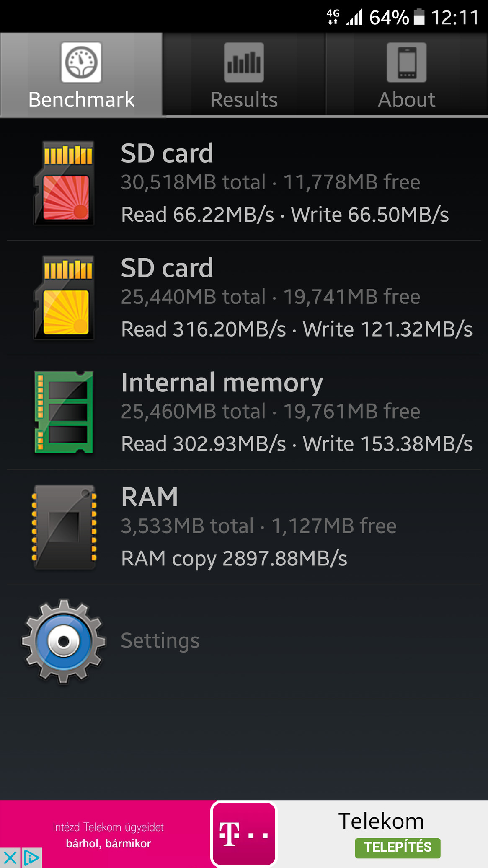Tap the RAM chip icon

coord(64,527)
